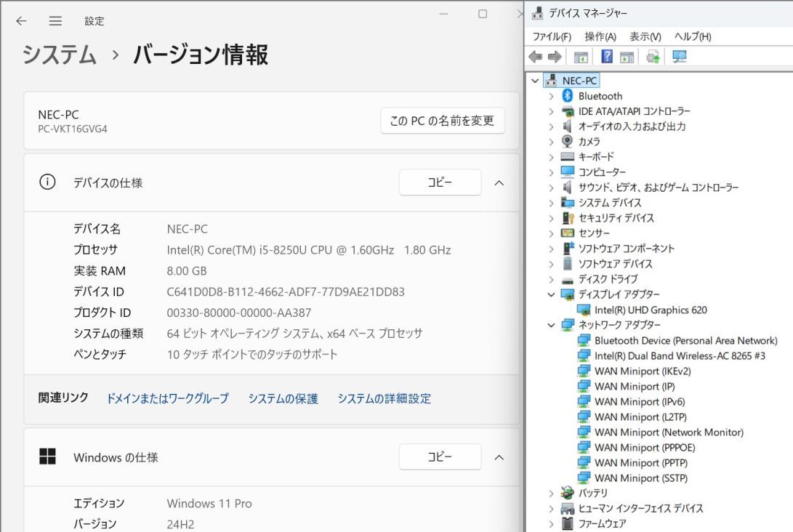The width and height of the screenshot is (793, 532).
Task: Click the センサー category icon
Action: point(568,233)
